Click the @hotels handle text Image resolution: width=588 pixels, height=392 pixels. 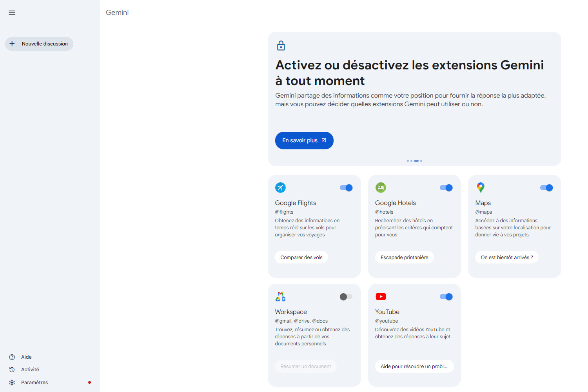pyautogui.click(x=384, y=212)
